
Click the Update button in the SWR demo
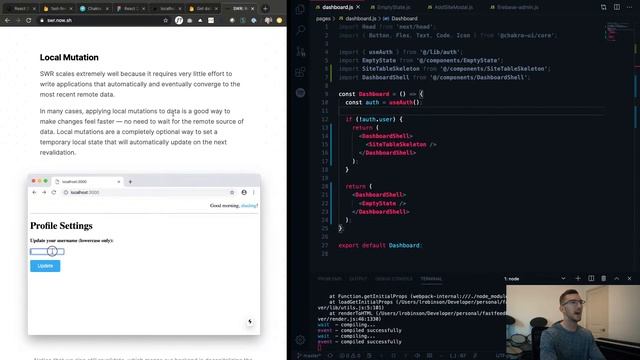45,266
